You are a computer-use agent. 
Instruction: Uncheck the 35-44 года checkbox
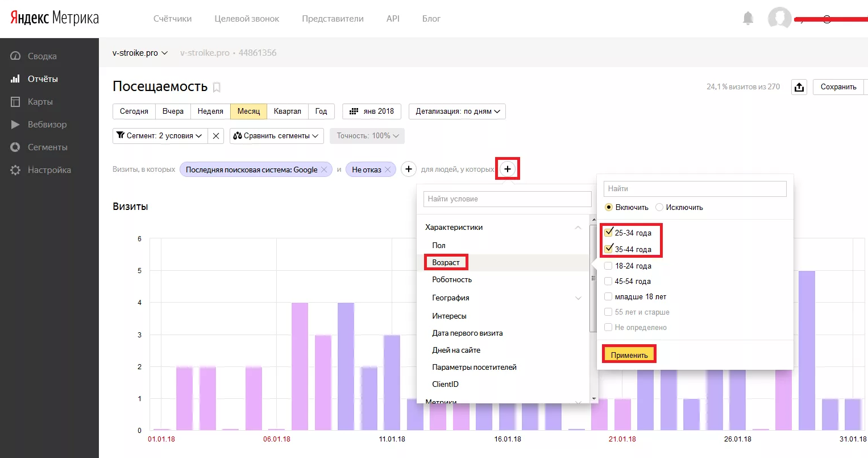(x=608, y=249)
